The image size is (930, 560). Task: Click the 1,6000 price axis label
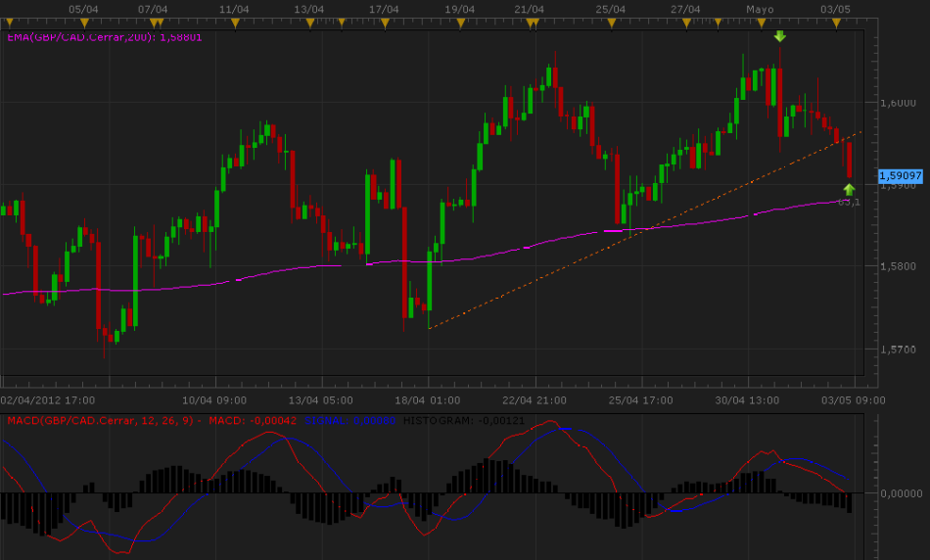click(x=898, y=103)
